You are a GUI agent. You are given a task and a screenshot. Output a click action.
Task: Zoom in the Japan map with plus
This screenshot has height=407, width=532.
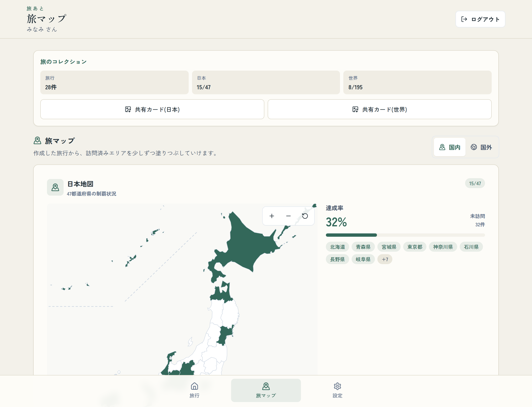[272, 216]
